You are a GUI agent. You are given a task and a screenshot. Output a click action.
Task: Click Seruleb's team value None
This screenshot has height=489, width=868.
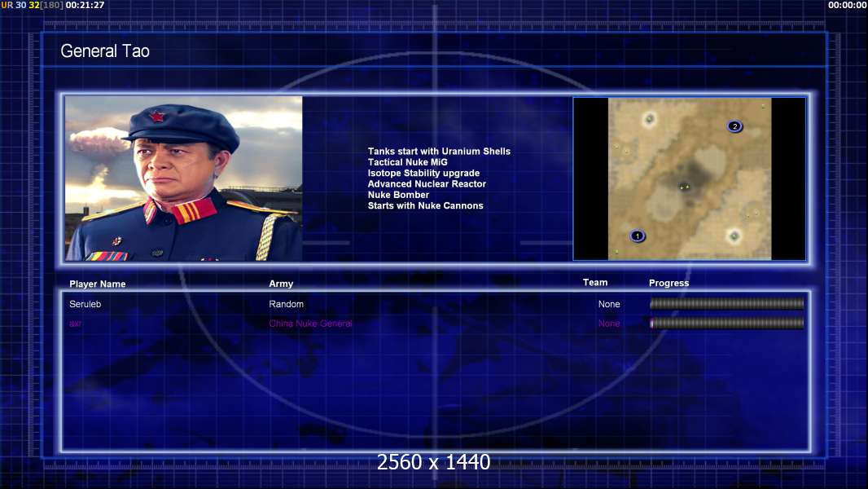(609, 304)
